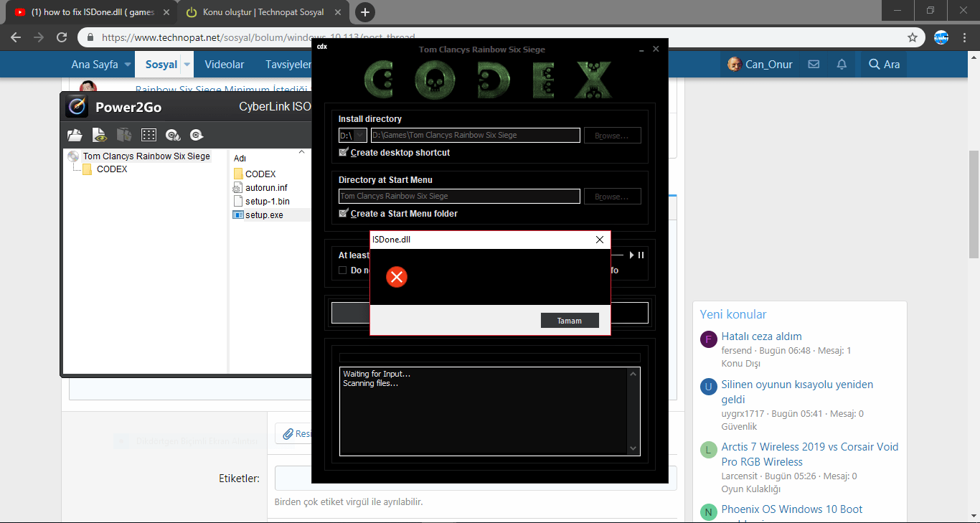This screenshot has width=980, height=523.
Task: Click the install directory path field
Action: [x=475, y=135]
